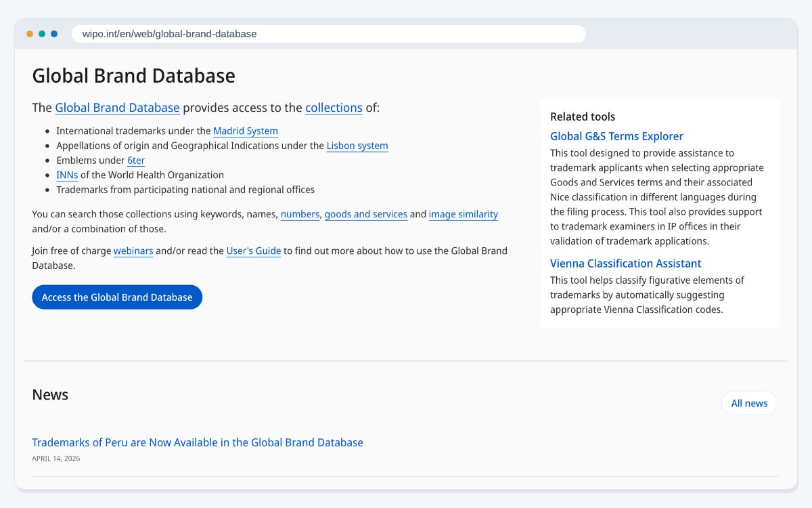Screen dimensions: 812x508
Task: Select the News section heading
Action: [50, 394]
